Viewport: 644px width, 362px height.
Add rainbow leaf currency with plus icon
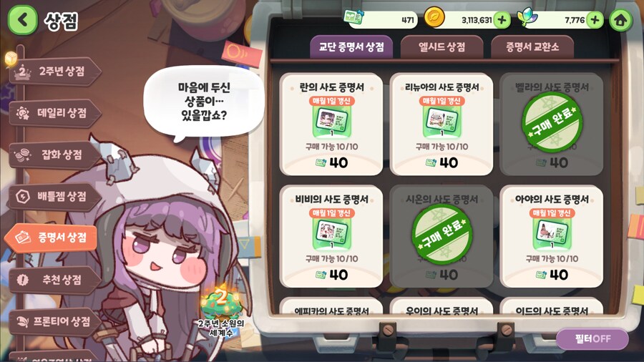(595, 20)
